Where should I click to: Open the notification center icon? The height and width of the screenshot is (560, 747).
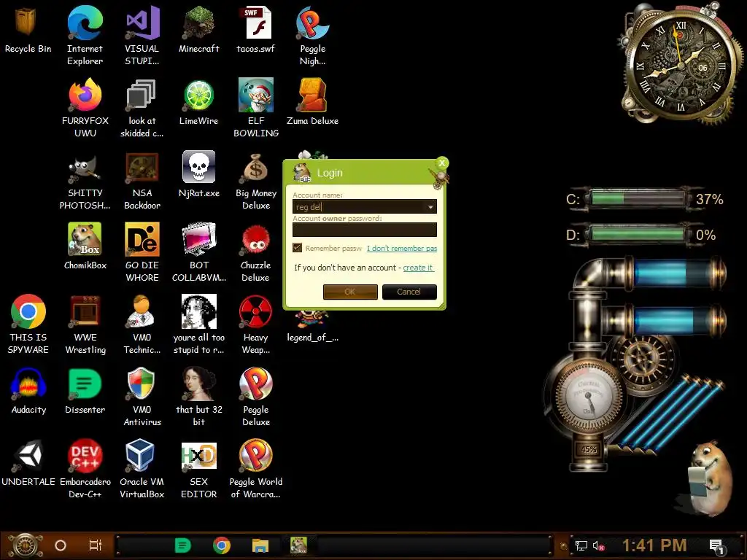tap(716, 545)
